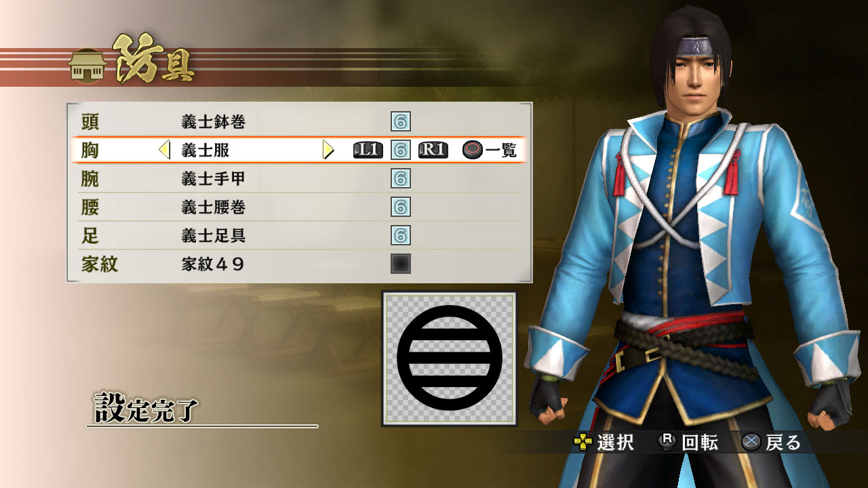Click the 設定完了 button

(146, 407)
